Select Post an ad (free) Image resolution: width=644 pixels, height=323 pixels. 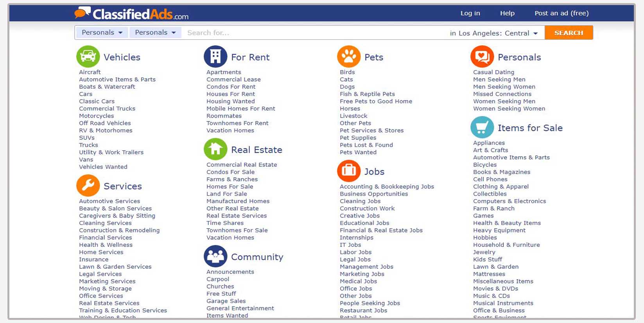[561, 13]
